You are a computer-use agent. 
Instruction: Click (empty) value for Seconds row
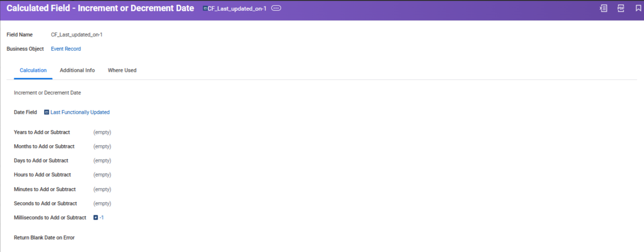pos(102,203)
